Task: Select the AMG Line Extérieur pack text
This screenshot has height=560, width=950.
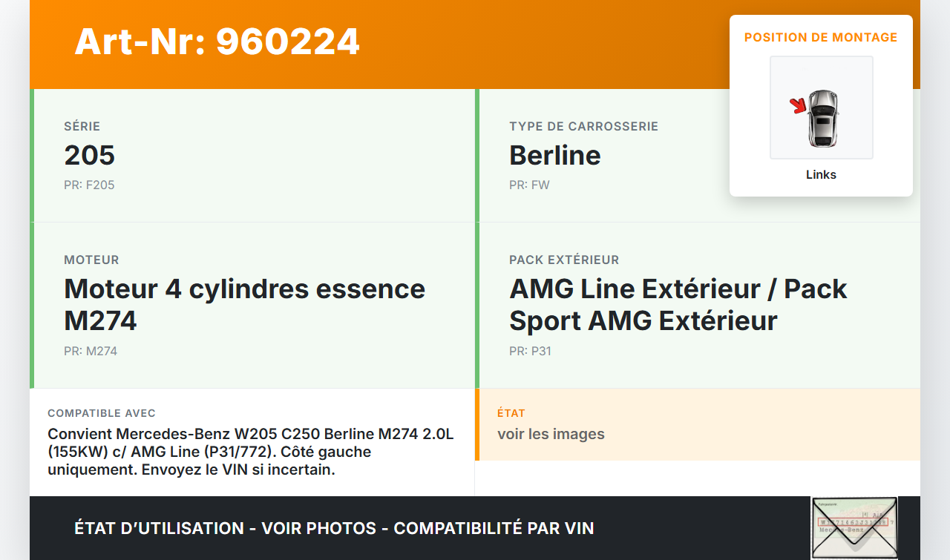Action: point(678,304)
